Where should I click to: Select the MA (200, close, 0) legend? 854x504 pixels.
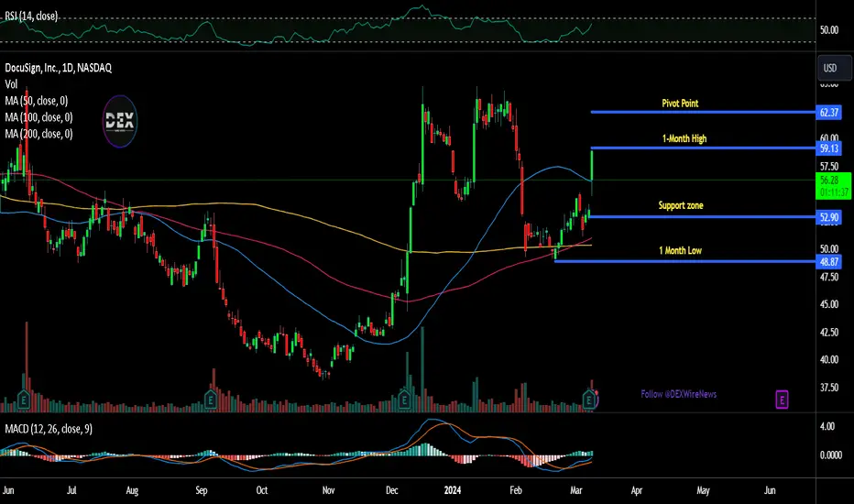tap(38, 134)
